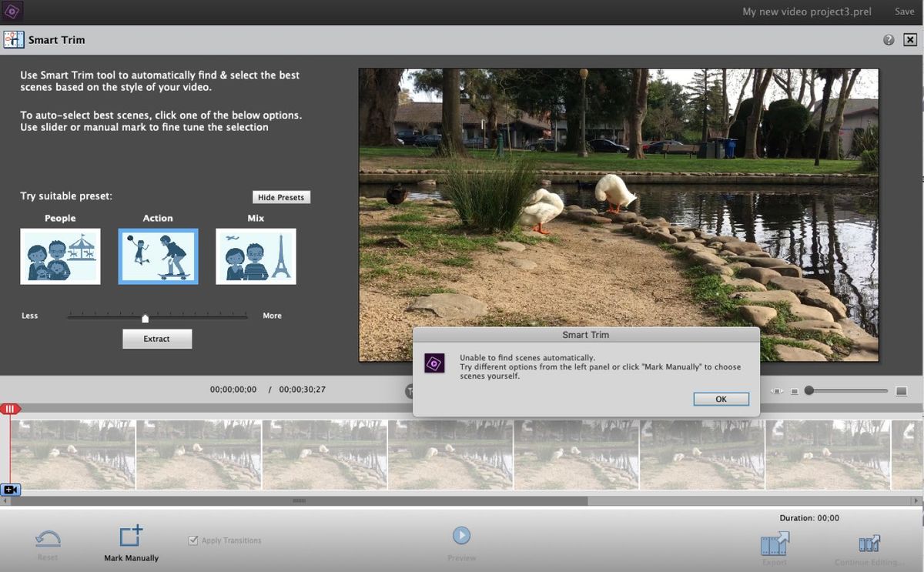Click the horizontal timeline scrollbar thumb

(300, 500)
